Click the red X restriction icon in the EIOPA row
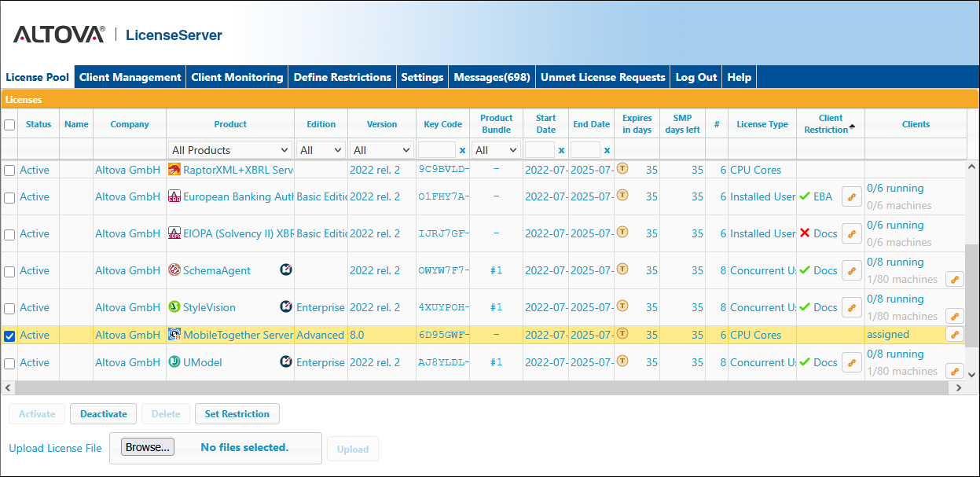The height and width of the screenshot is (477, 980). coord(805,233)
